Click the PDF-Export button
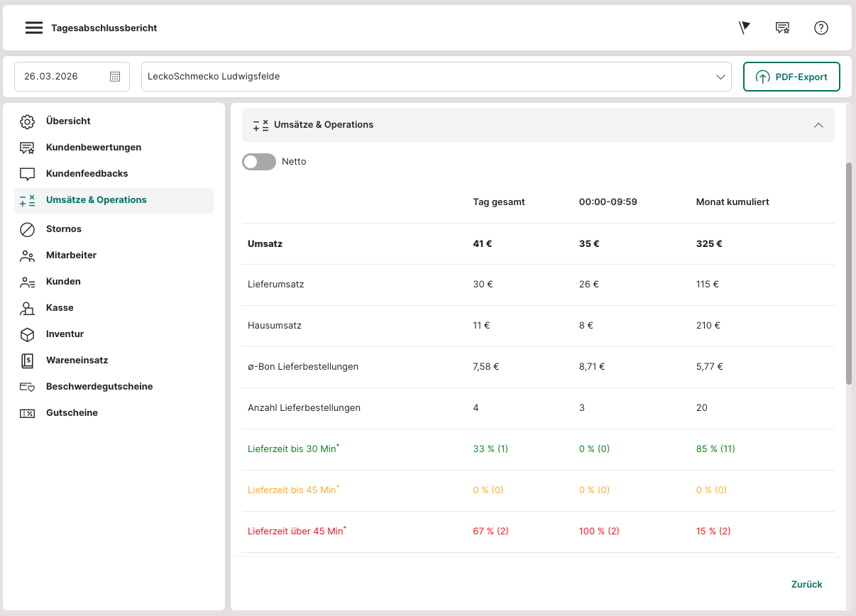 (x=791, y=77)
